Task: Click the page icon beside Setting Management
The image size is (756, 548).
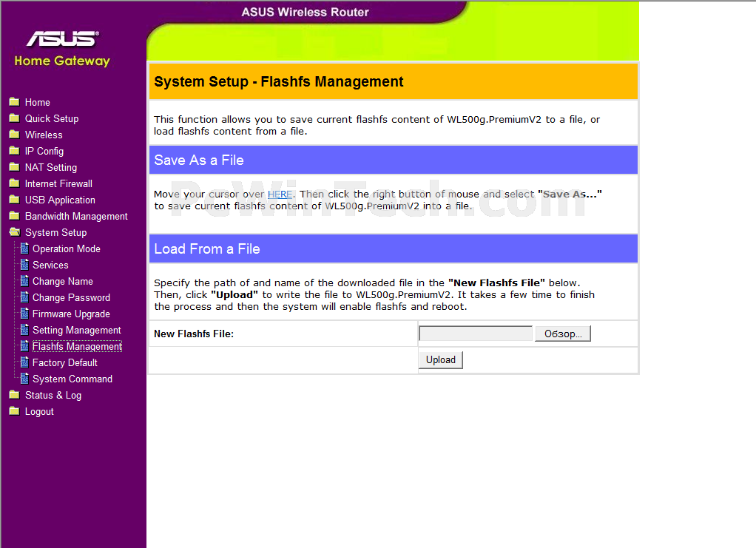Action: click(x=24, y=330)
